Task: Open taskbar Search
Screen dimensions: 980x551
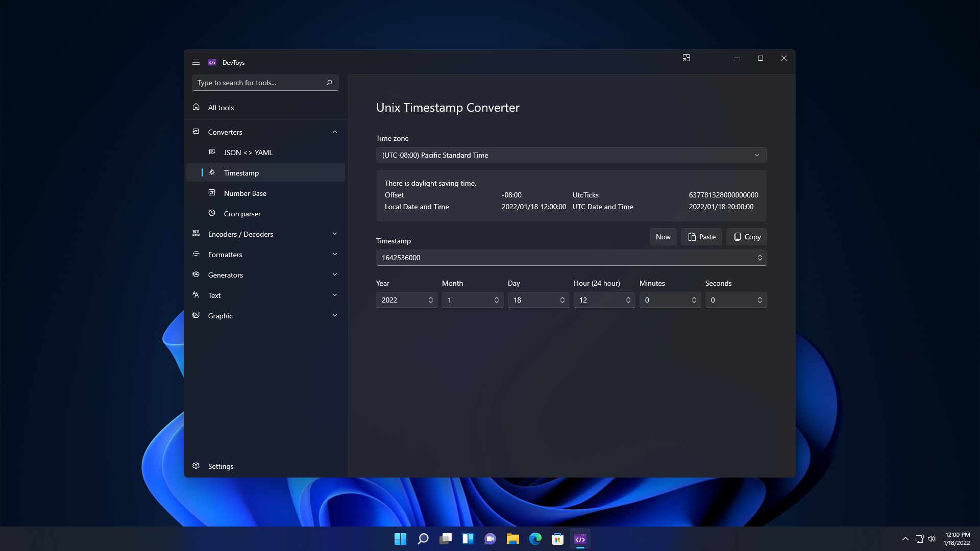Action: (423, 539)
